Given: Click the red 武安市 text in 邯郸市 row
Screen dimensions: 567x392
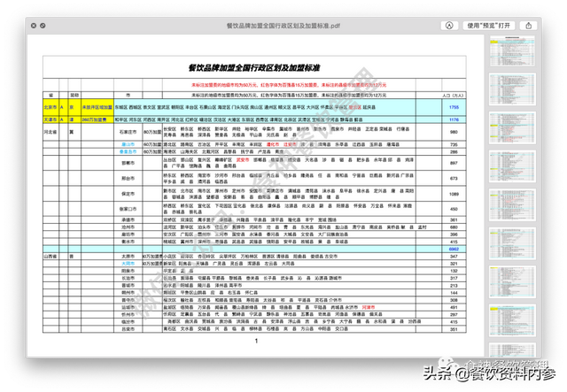Looking at the screenshot, I should tap(243, 159).
